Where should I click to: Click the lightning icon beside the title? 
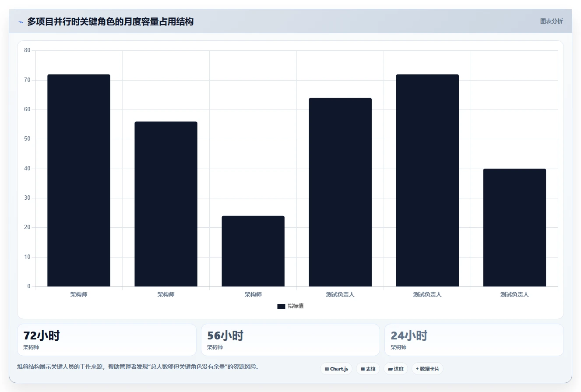pyautogui.click(x=21, y=22)
